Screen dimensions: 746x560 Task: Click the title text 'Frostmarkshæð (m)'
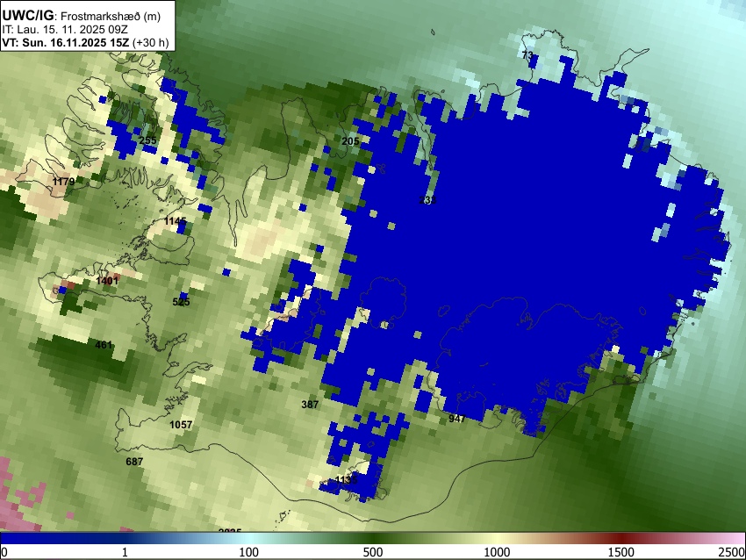point(111,16)
